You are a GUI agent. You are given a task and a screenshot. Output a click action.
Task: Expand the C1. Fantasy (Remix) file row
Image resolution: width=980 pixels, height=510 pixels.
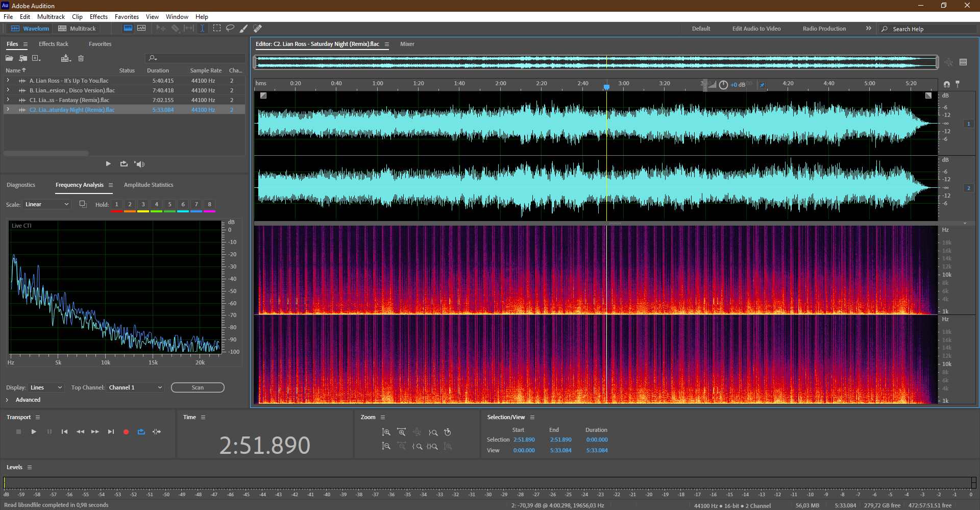pos(8,100)
